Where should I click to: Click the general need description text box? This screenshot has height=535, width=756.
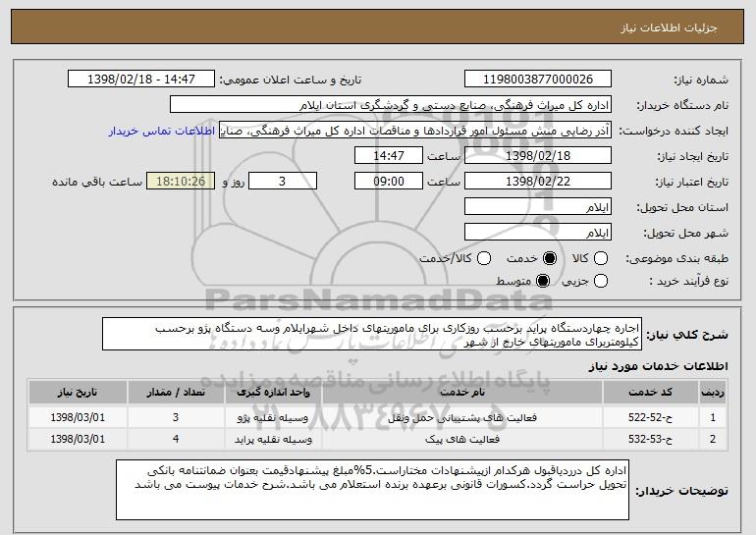pyautogui.click(x=372, y=334)
